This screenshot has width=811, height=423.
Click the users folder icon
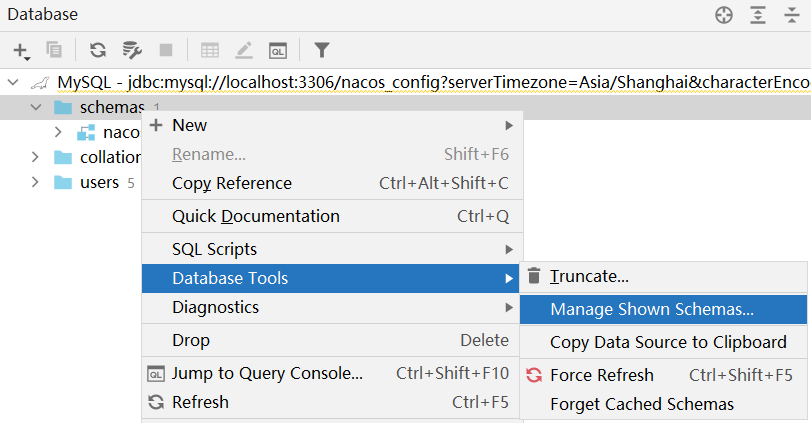pos(63,183)
